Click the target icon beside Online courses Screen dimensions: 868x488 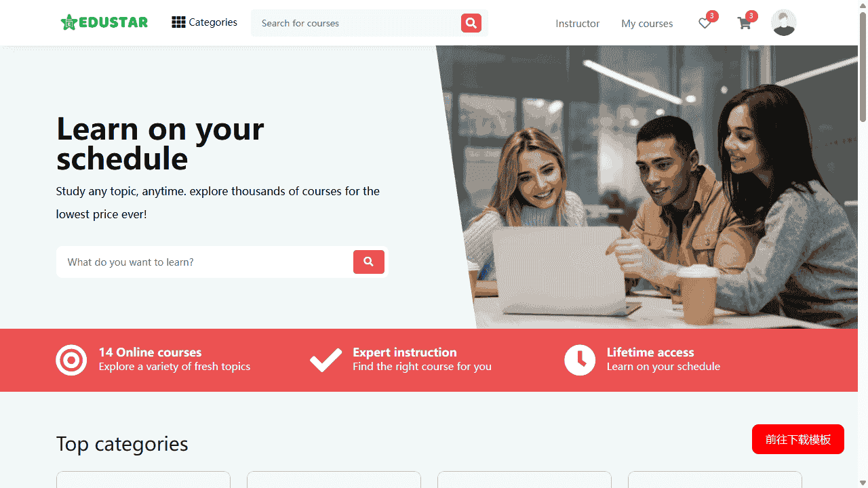71,360
